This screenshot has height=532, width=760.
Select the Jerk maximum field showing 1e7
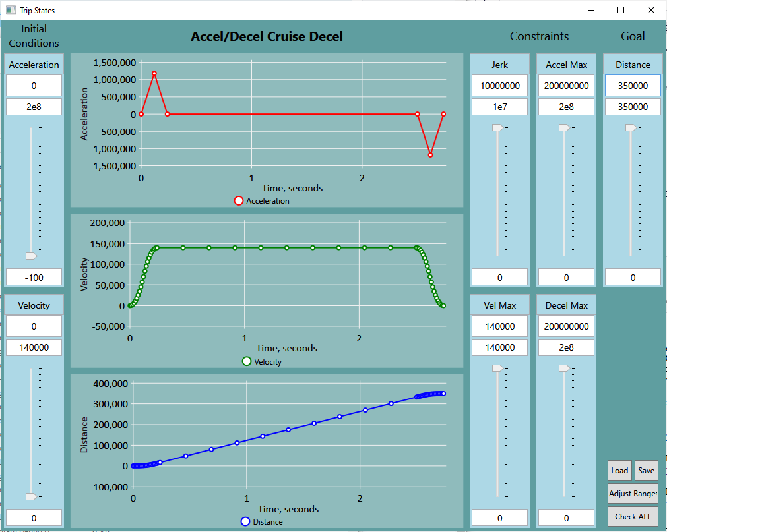tap(499, 107)
